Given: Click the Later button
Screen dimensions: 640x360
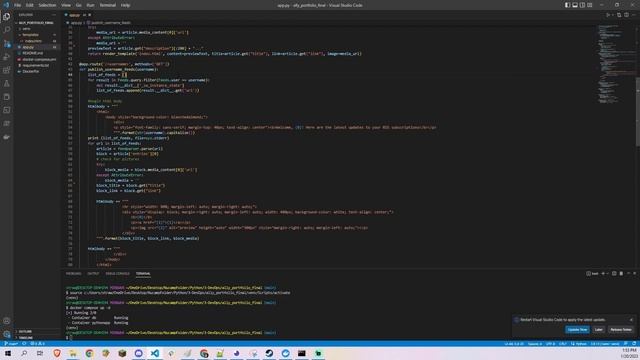Looking at the screenshot, I should tap(599, 329).
